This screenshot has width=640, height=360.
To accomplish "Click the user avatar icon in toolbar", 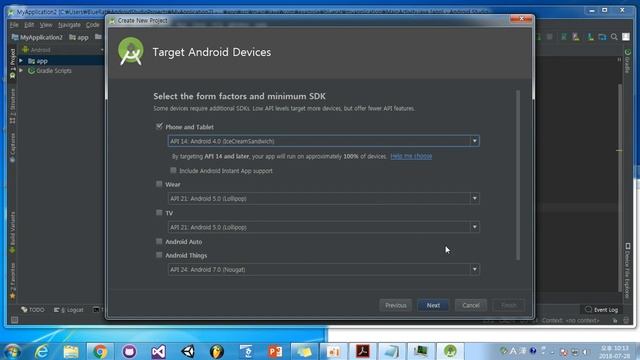I will tap(626, 37).
